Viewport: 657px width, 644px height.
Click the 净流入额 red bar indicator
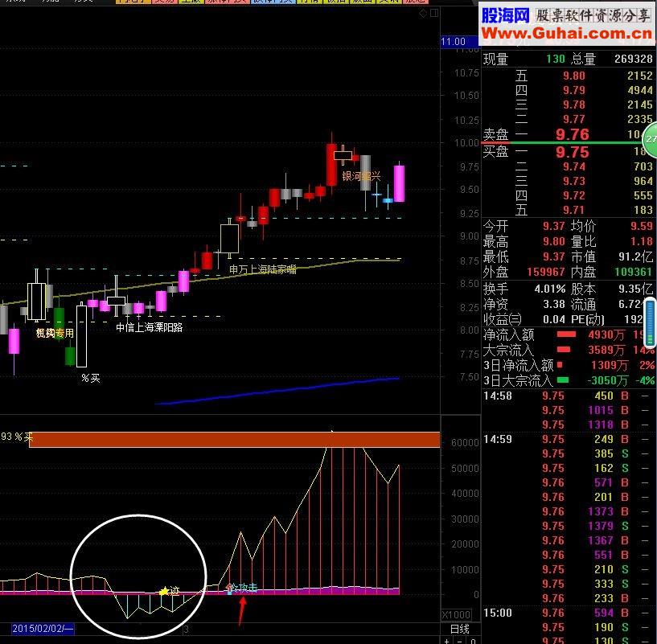(x=566, y=334)
